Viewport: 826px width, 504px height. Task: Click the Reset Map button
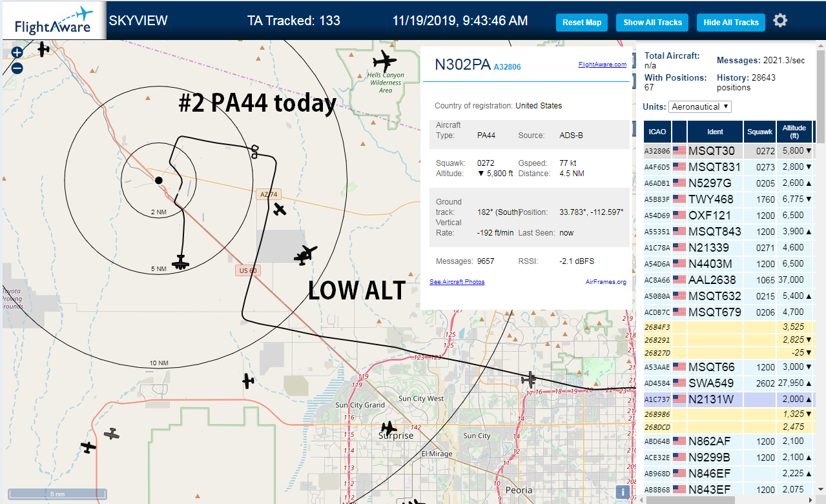[x=582, y=23]
